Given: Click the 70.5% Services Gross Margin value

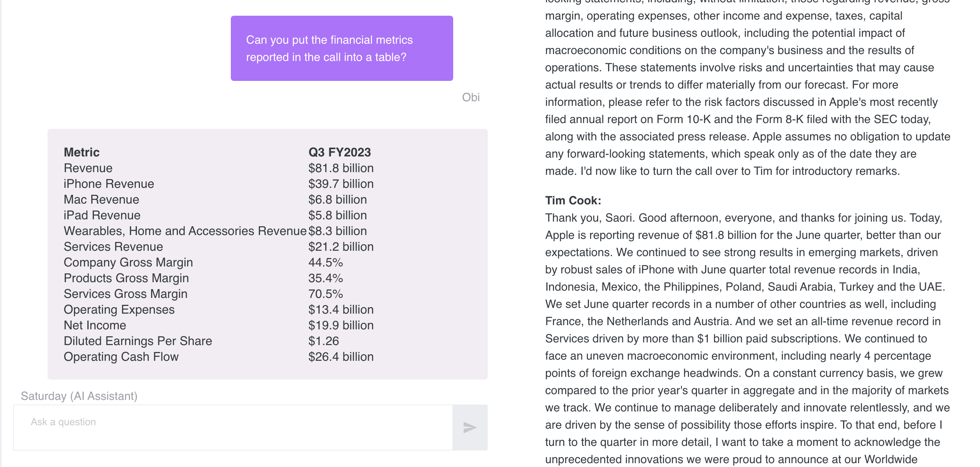Looking at the screenshot, I should pos(326,294).
